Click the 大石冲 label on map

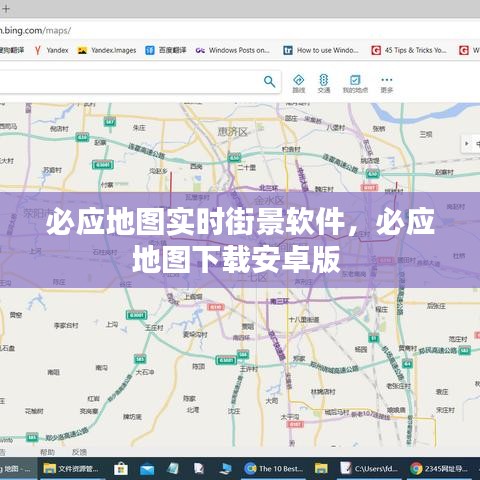[x=145, y=372]
